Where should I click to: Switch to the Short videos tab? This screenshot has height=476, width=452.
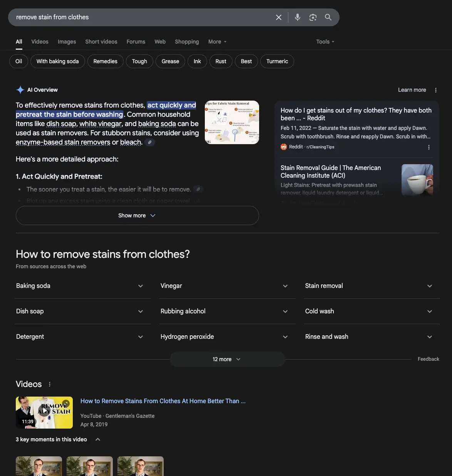point(101,42)
